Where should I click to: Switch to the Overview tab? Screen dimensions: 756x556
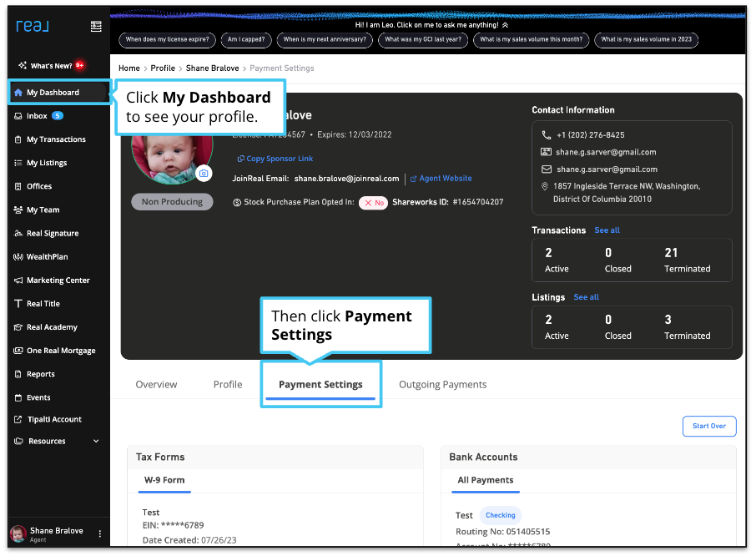click(156, 384)
